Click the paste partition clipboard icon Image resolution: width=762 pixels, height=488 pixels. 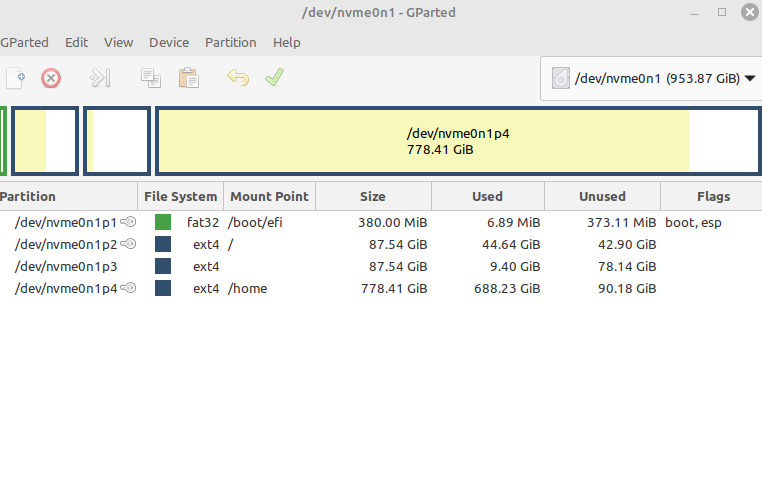(x=187, y=78)
